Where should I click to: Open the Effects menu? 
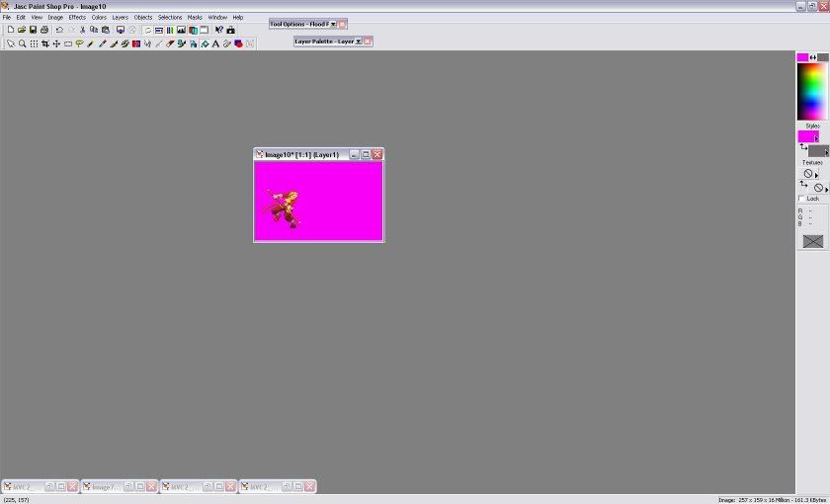[77, 18]
